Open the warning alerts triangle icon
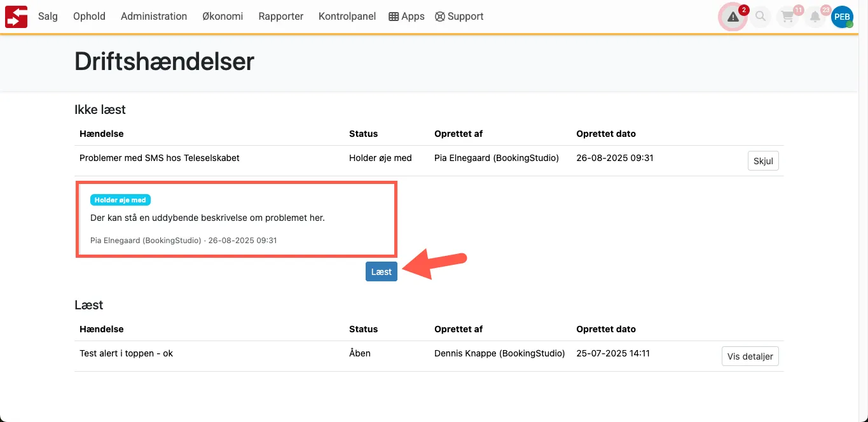This screenshot has height=422, width=868. [733, 17]
